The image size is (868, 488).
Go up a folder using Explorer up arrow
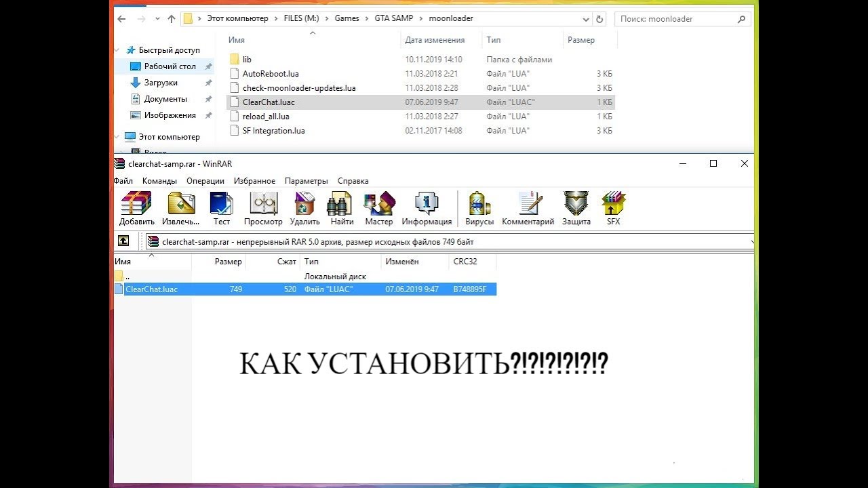[x=171, y=19]
